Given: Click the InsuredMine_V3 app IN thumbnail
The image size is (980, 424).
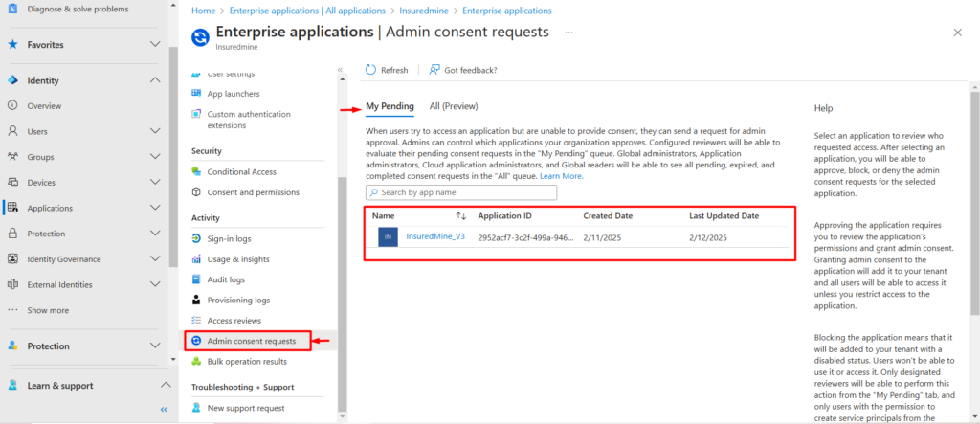Looking at the screenshot, I should click(x=388, y=237).
